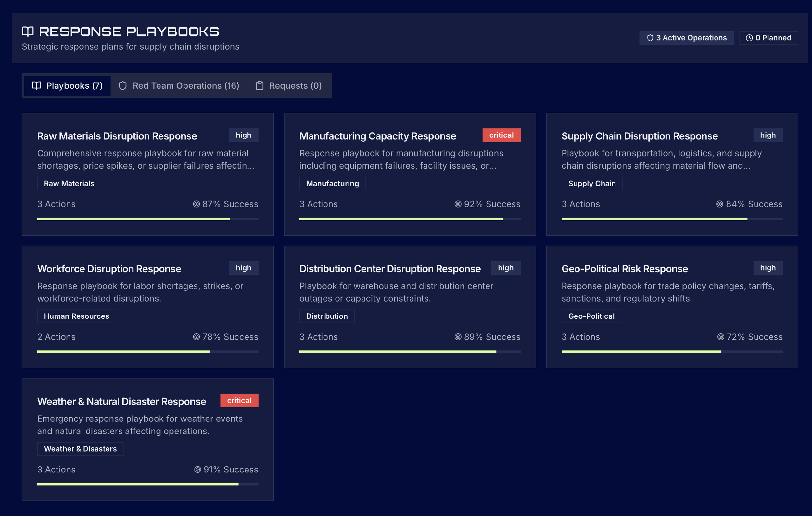Click the Workforce Disruption success progress bar

pos(147,352)
